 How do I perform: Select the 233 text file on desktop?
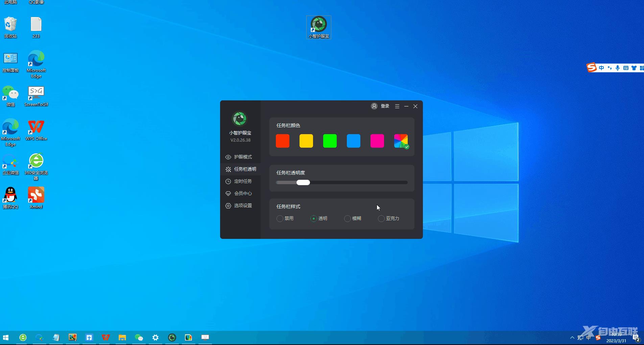click(x=36, y=27)
